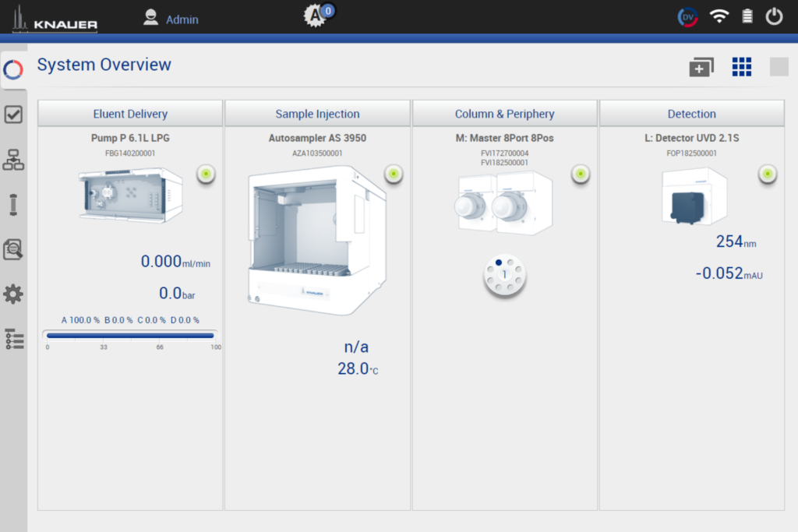The width and height of the screenshot is (798, 532).
Task: Click the Detector UVD 2.1S device image
Action: point(693,197)
